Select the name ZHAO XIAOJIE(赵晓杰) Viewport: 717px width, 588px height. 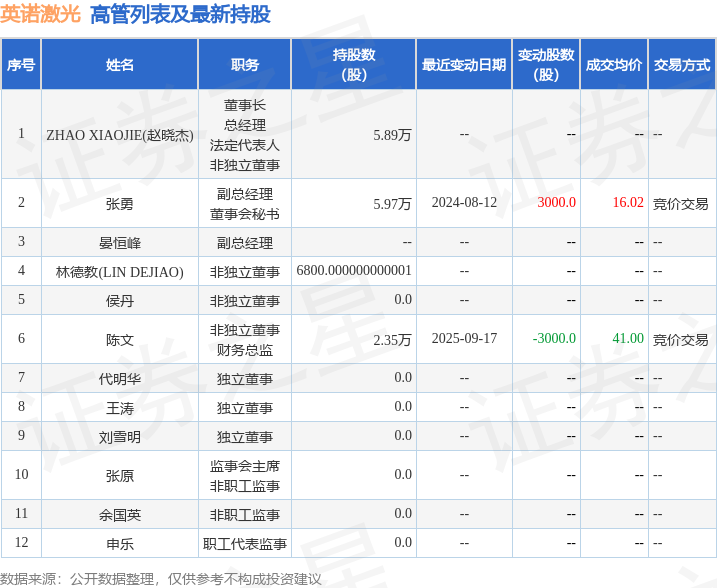click(120, 135)
